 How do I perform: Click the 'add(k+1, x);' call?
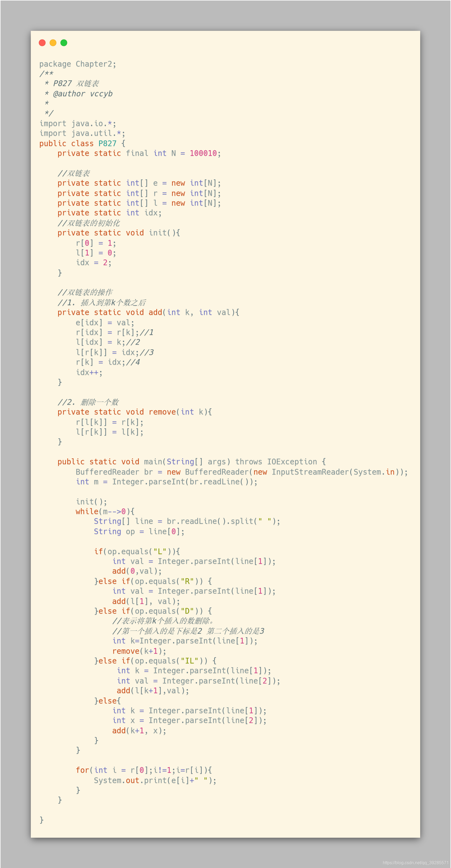pos(139,731)
